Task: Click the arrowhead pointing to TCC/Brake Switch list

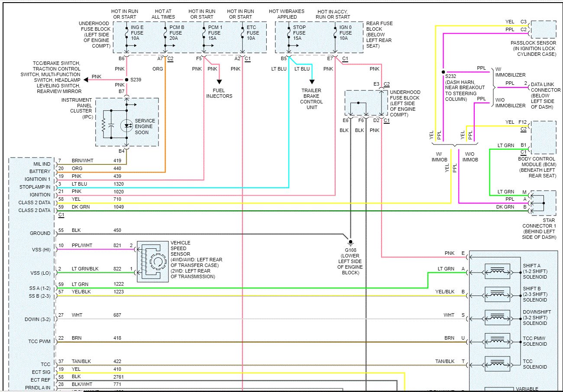Action: point(87,80)
